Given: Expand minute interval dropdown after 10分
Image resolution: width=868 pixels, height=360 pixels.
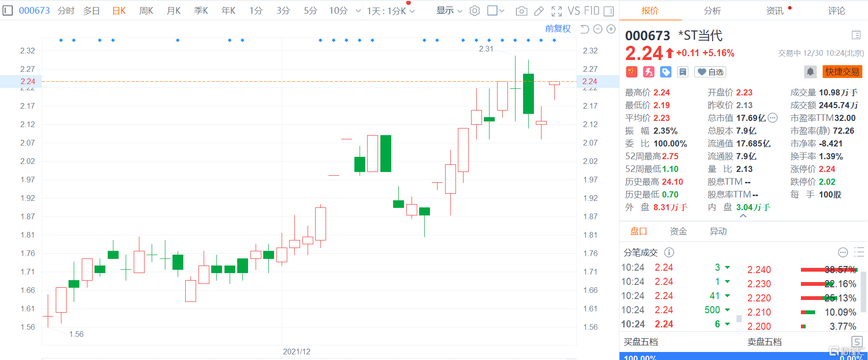Looking at the screenshot, I should [x=358, y=11].
